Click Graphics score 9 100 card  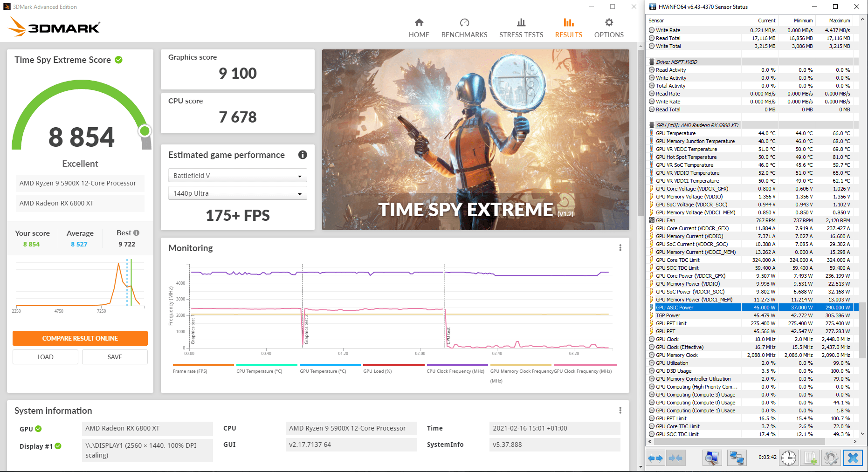(x=238, y=69)
